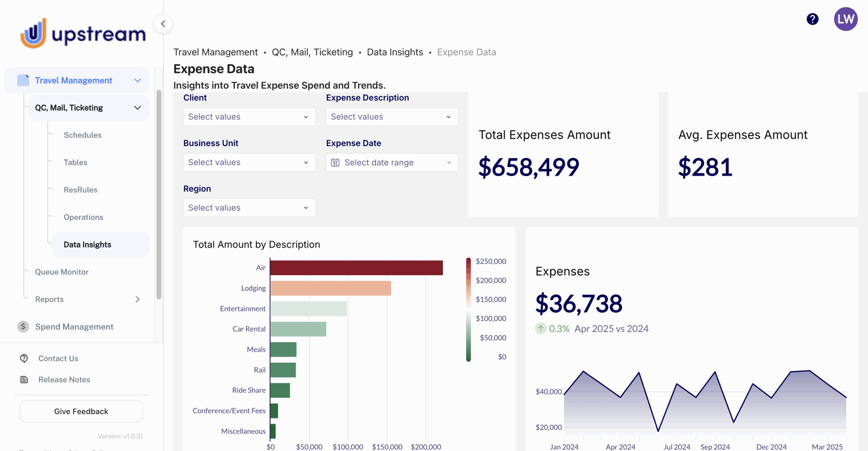This screenshot has height=451, width=868.
Task: Go to Schedules in the sidebar
Action: click(82, 135)
